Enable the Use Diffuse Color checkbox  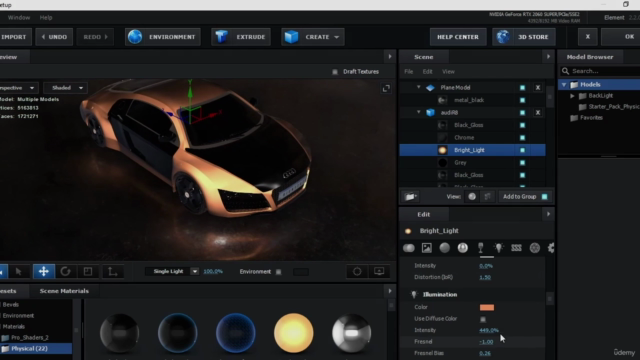click(483, 319)
